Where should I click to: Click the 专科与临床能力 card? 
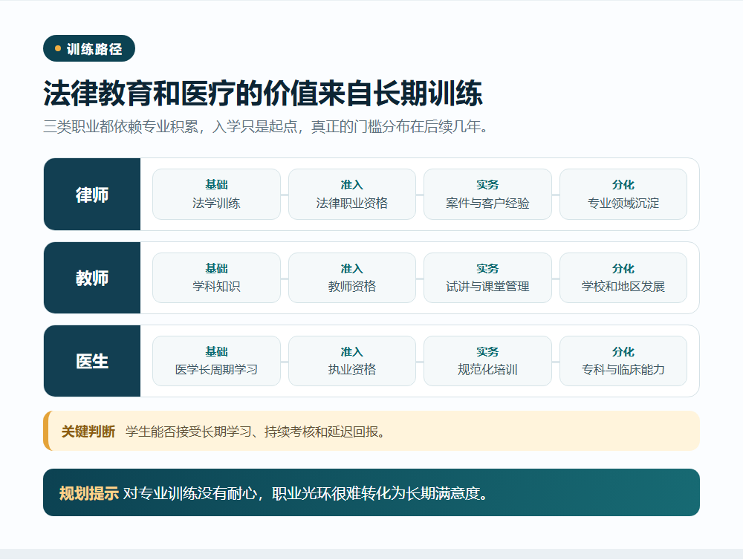click(x=623, y=361)
